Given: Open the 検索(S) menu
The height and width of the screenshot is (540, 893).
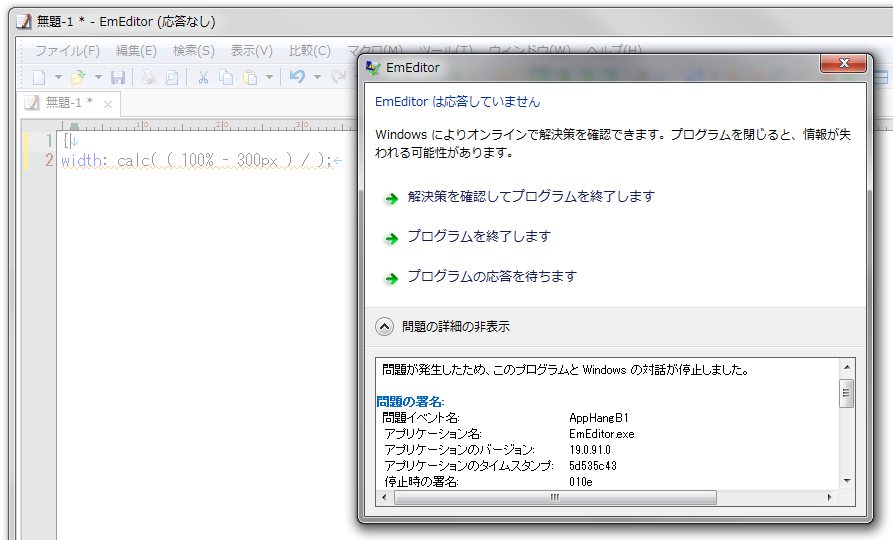Looking at the screenshot, I should pyautogui.click(x=194, y=51).
